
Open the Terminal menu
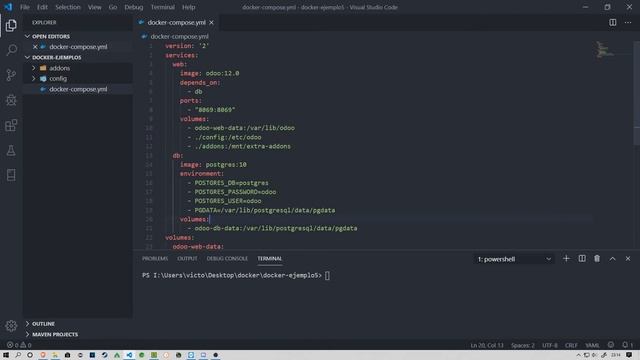point(162,7)
